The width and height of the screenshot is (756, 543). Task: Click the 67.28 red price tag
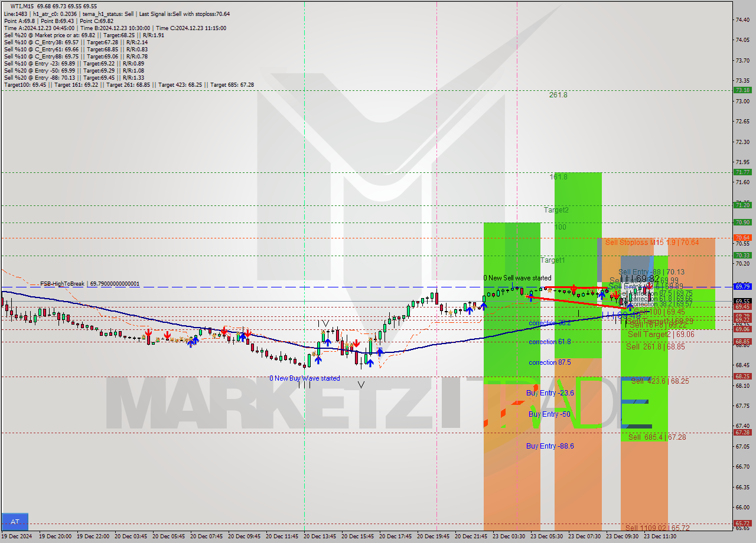tap(742, 433)
